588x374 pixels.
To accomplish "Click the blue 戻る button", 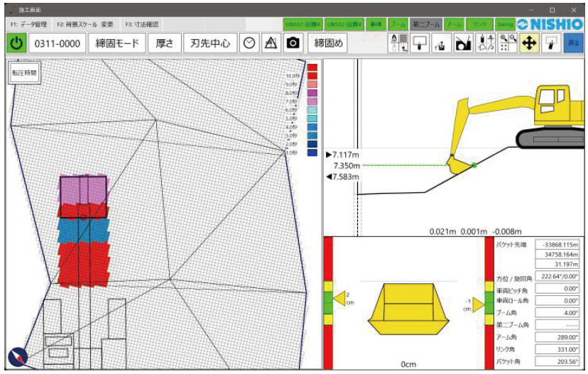I will point(574,43).
